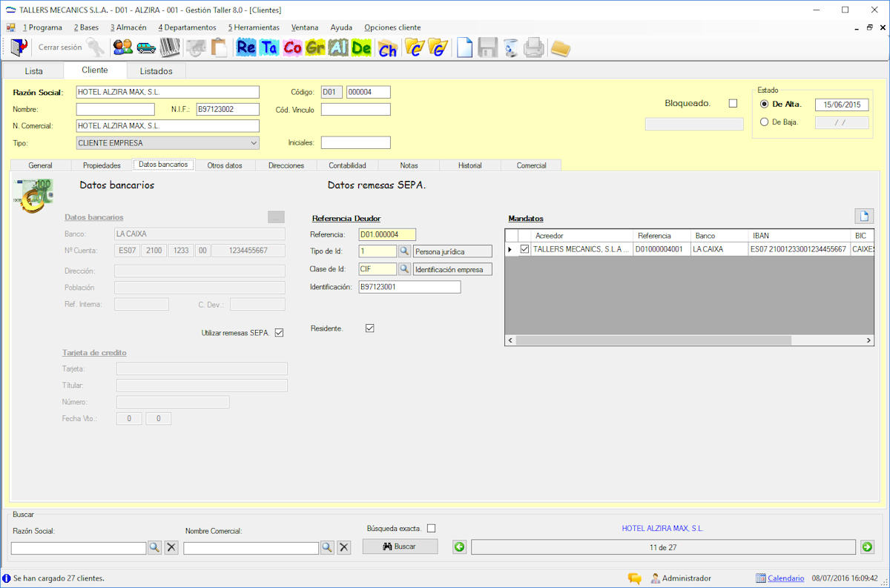Click the barcode toolbar icon
890x588 pixels.
(x=170, y=47)
